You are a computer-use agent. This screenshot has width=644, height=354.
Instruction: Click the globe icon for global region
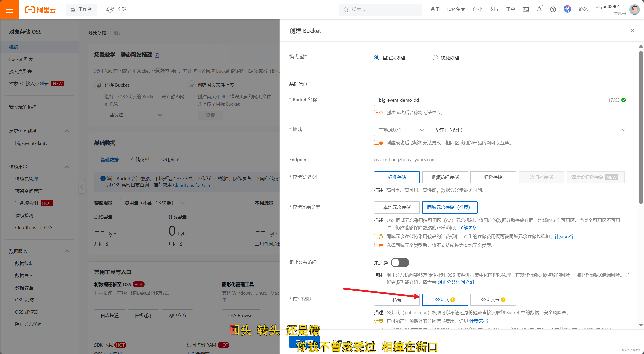click(110, 9)
